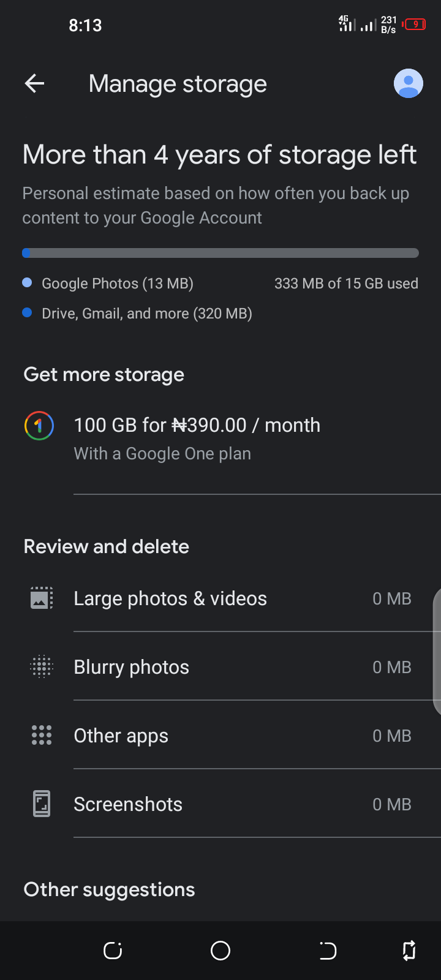Tap the home circle navigation button
The width and height of the screenshot is (441, 980).
tap(221, 951)
